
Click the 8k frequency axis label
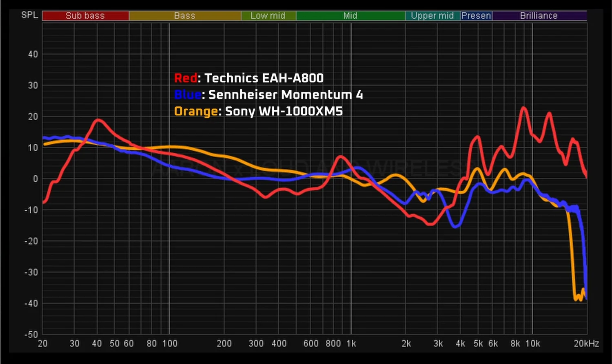[x=515, y=344]
